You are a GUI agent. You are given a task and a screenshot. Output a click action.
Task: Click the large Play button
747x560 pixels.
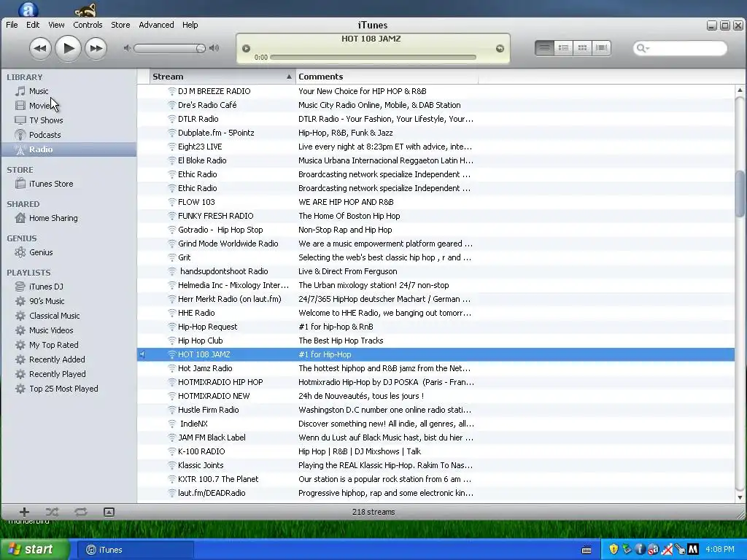(x=68, y=48)
